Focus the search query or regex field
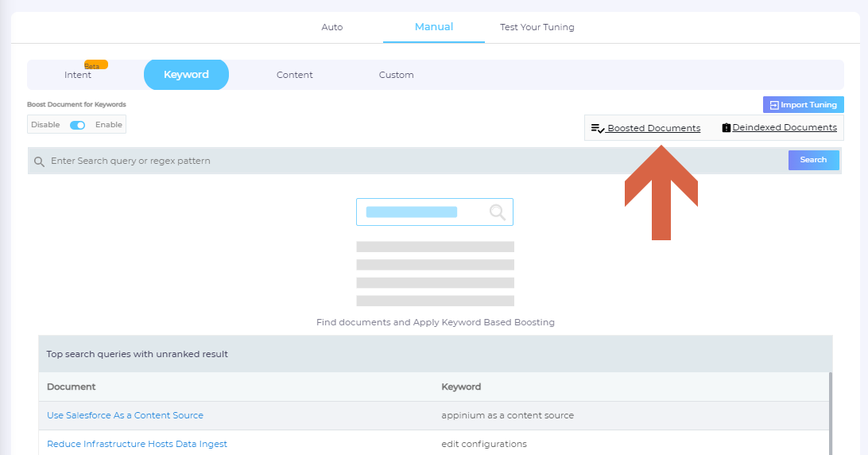 413,161
